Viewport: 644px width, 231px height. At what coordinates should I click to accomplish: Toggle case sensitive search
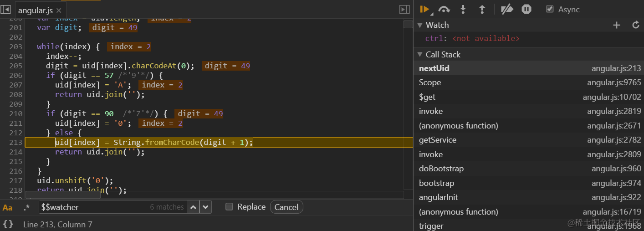(x=7, y=207)
